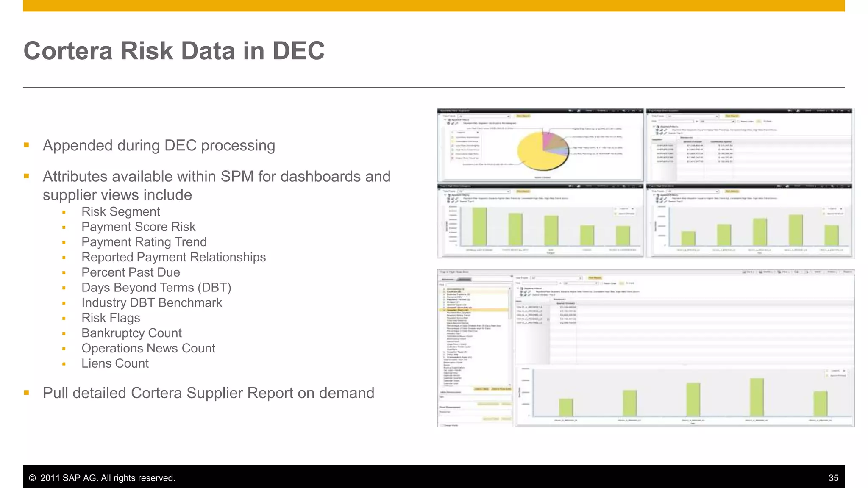The image size is (868, 488).
Task: Open Time Frame dropdown in lower-right bar chart panel
Action: click(x=693, y=191)
